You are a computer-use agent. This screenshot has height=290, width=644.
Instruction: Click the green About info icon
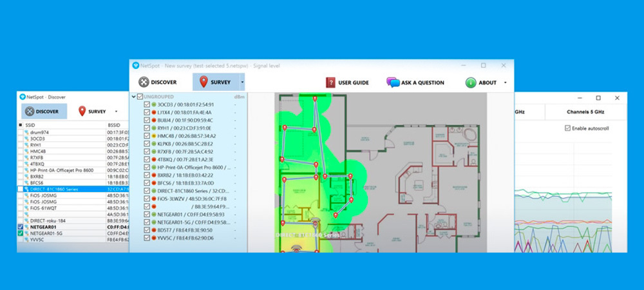(471, 82)
